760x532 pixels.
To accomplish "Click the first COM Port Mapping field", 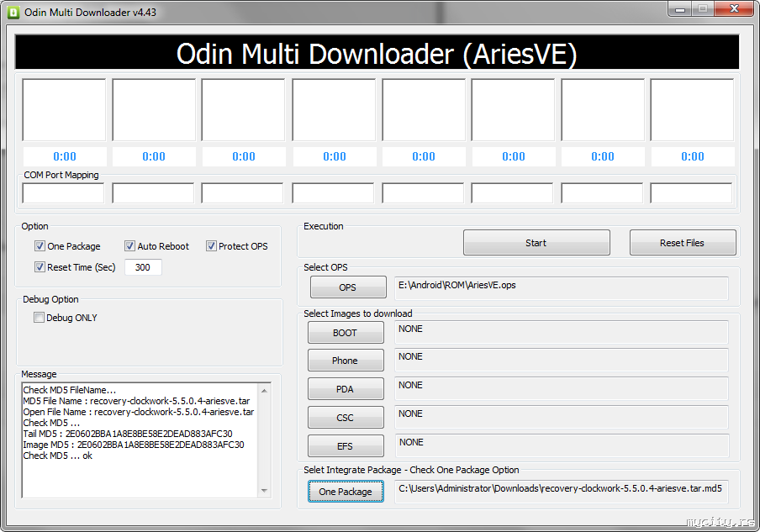I will pyautogui.click(x=64, y=193).
